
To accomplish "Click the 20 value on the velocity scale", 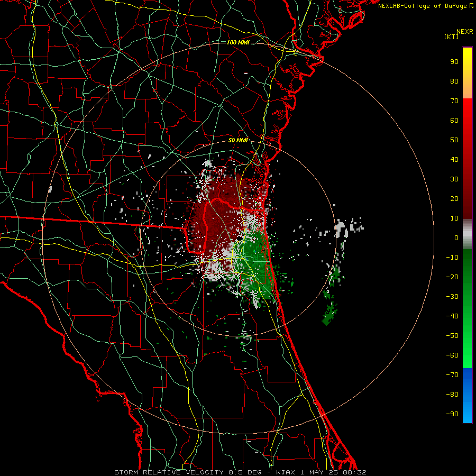I will pos(454,199).
